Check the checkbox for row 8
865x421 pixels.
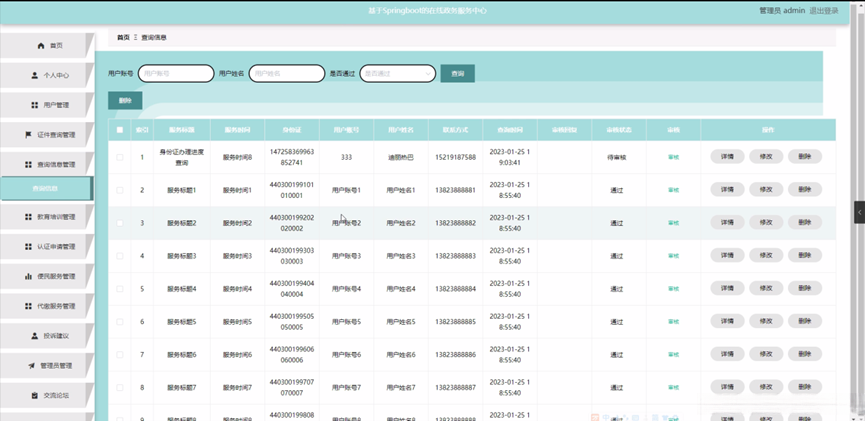pyautogui.click(x=120, y=387)
